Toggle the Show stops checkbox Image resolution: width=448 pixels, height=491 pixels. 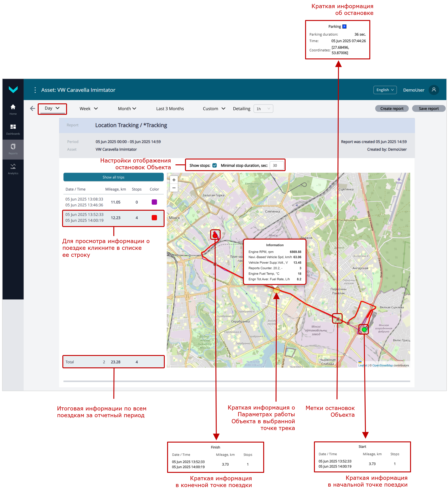214,165
